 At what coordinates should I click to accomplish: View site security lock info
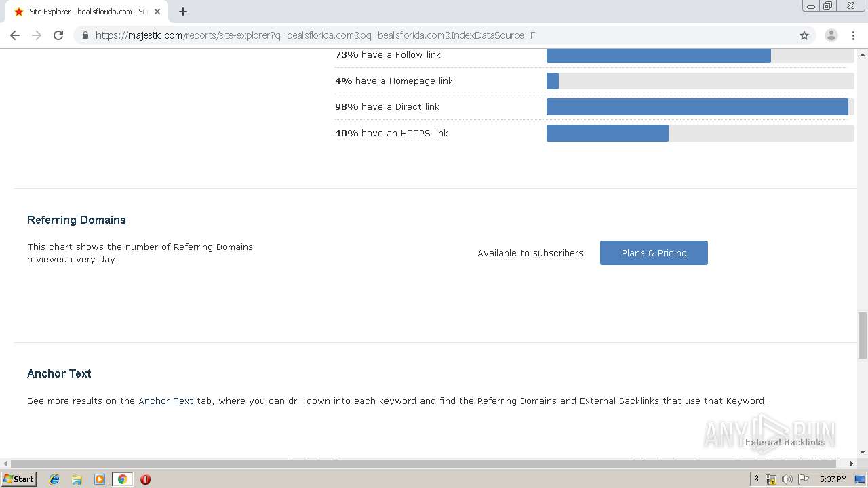(x=85, y=35)
